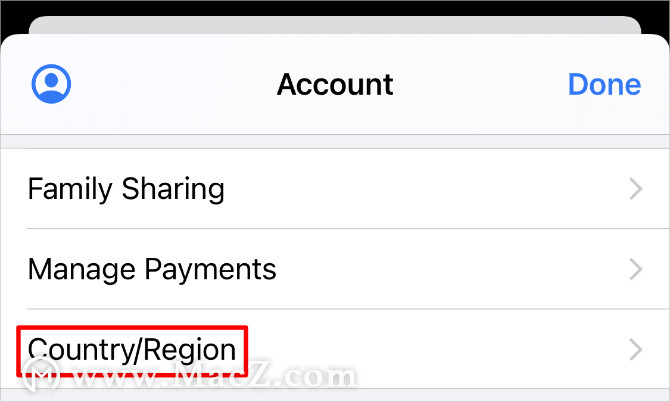This screenshot has height=402, width=670.
Task: Click the chevron beside Manage Payments
Action: 636,269
